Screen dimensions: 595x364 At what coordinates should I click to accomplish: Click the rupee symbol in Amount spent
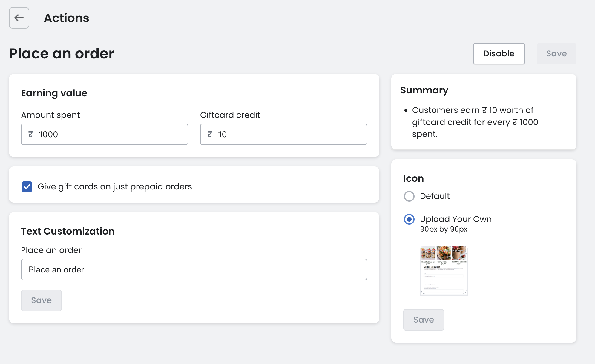(31, 134)
